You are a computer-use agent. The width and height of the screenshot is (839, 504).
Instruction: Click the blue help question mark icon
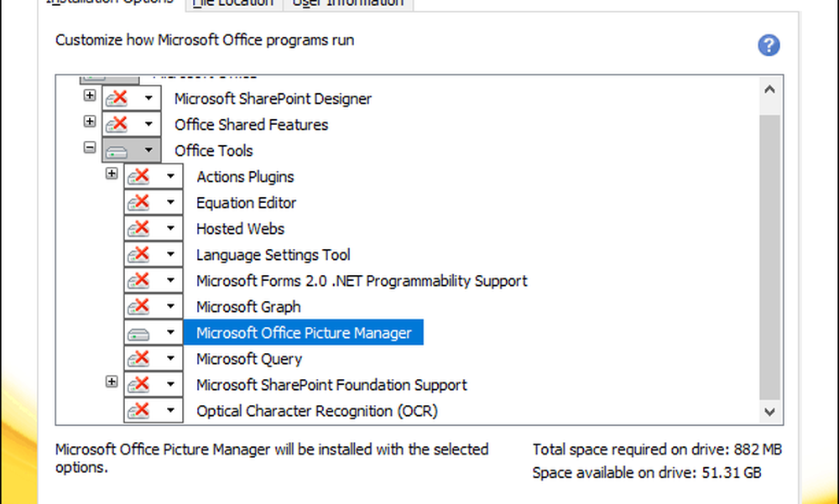point(769,45)
